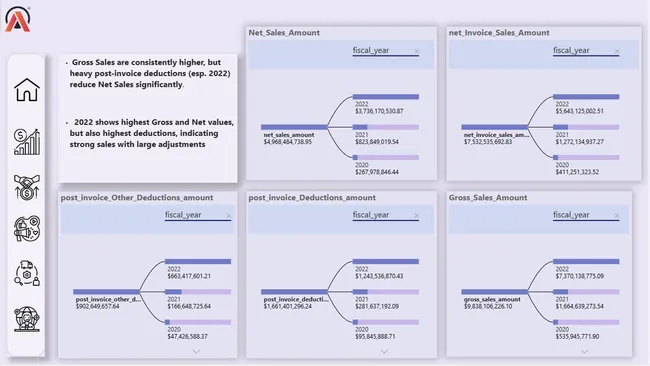The width and height of the screenshot is (650, 366).
Task: Remove fiscal_year level in Gross_Sales_Amount tree
Action: (x=617, y=216)
